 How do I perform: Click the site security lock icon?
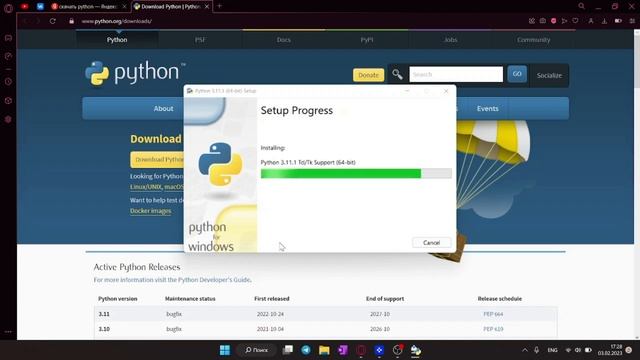click(x=71, y=21)
